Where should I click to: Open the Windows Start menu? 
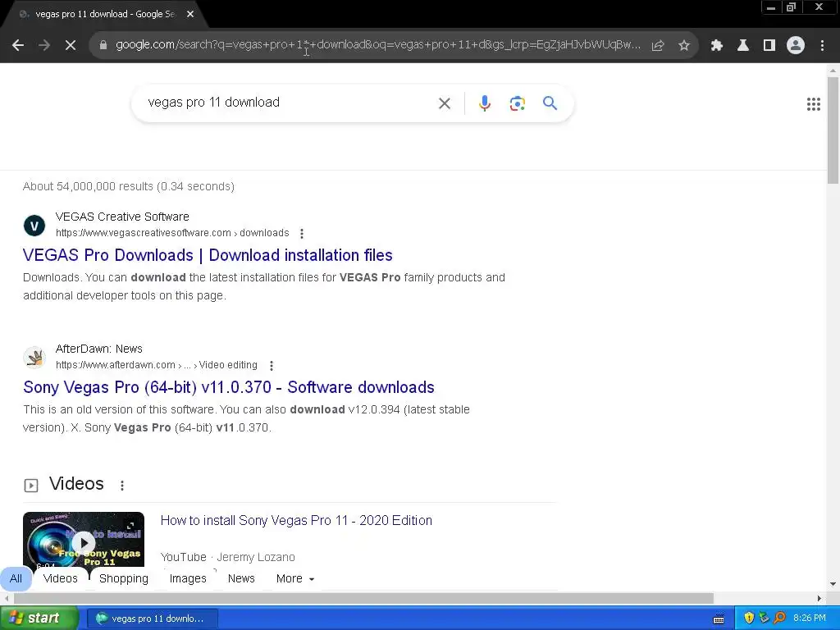[x=38, y=619]
